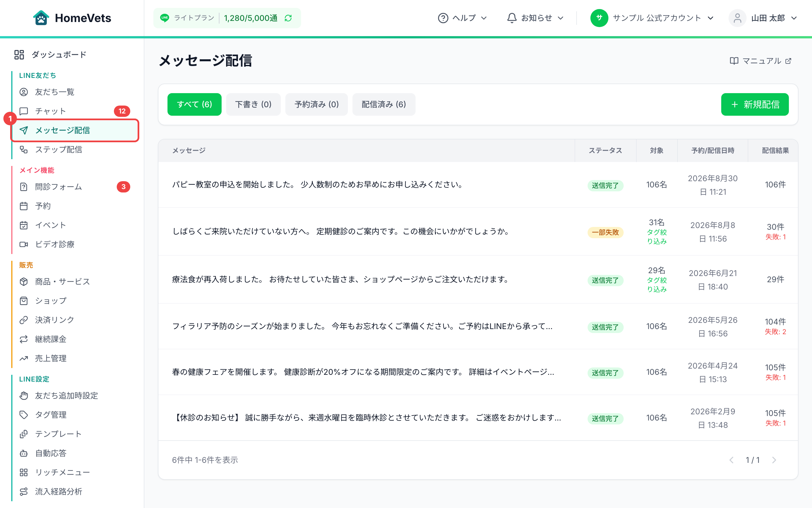Open チャット in the sidebar

pos(74,111)
